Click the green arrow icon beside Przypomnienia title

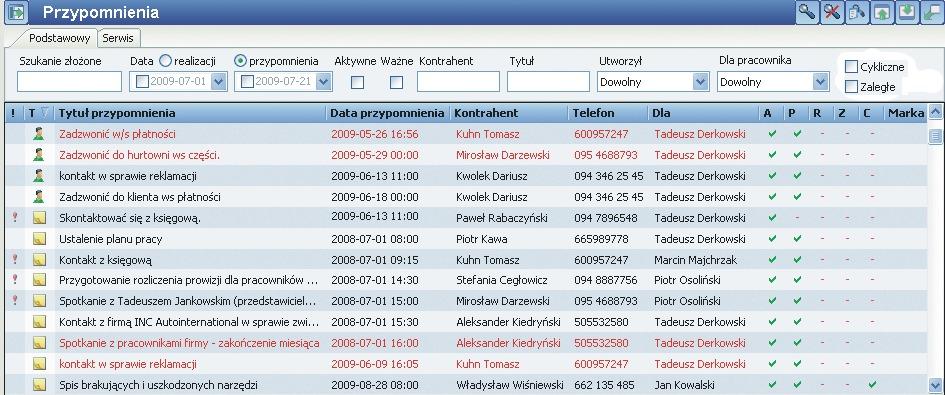[17, 12]
